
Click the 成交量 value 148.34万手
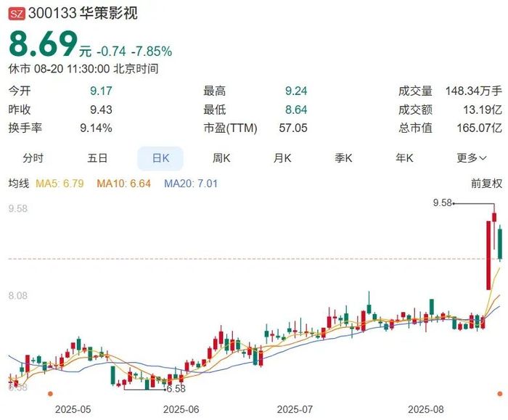[474, 91]
